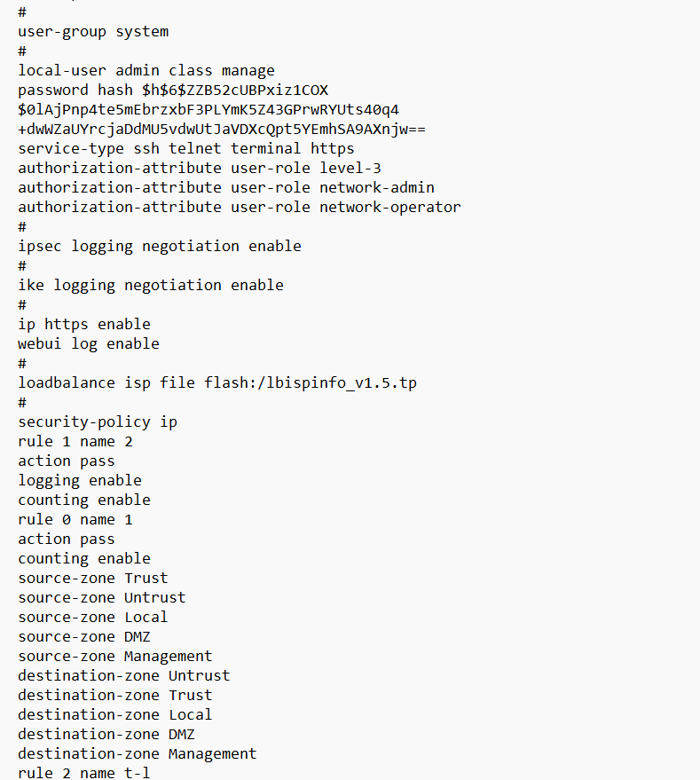Image resolution: width=700 pixels, height=780 pixels.
Task: Click the 'source-zone Management' line
Action: [115, 657]
